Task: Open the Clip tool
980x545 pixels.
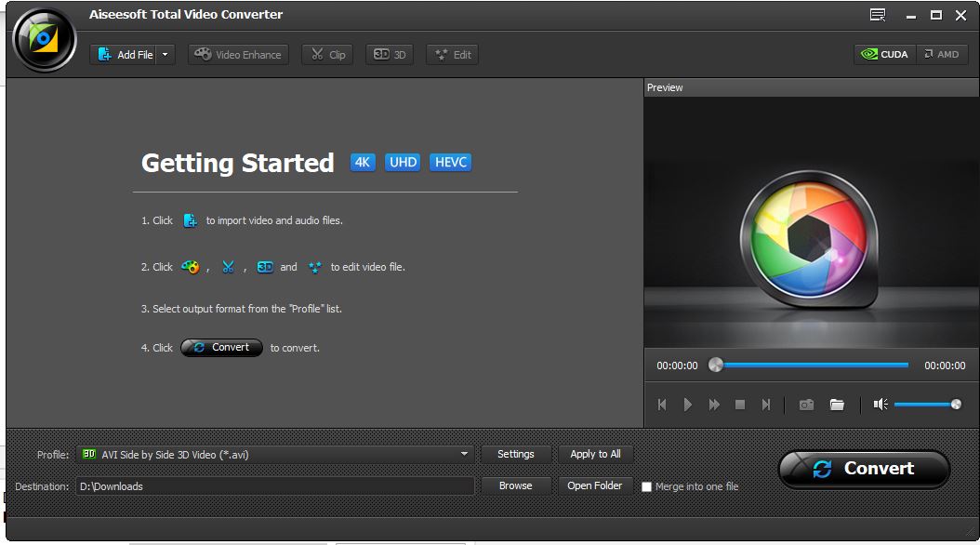Action: pyautogui.click(x=327, y=54)
